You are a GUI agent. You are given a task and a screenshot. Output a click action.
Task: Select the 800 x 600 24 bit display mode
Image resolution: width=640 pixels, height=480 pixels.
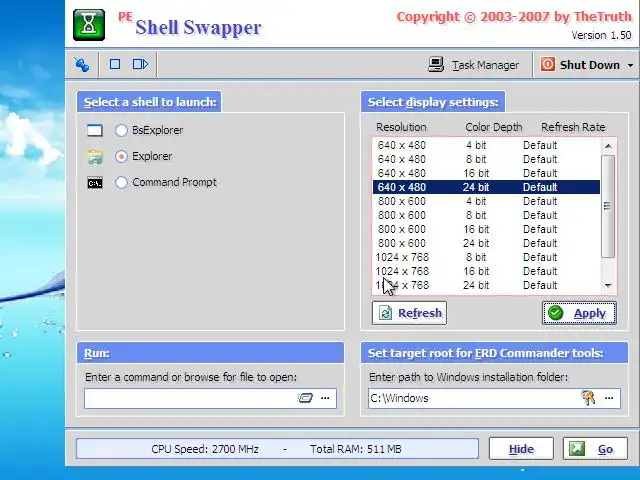pos(486,243)
